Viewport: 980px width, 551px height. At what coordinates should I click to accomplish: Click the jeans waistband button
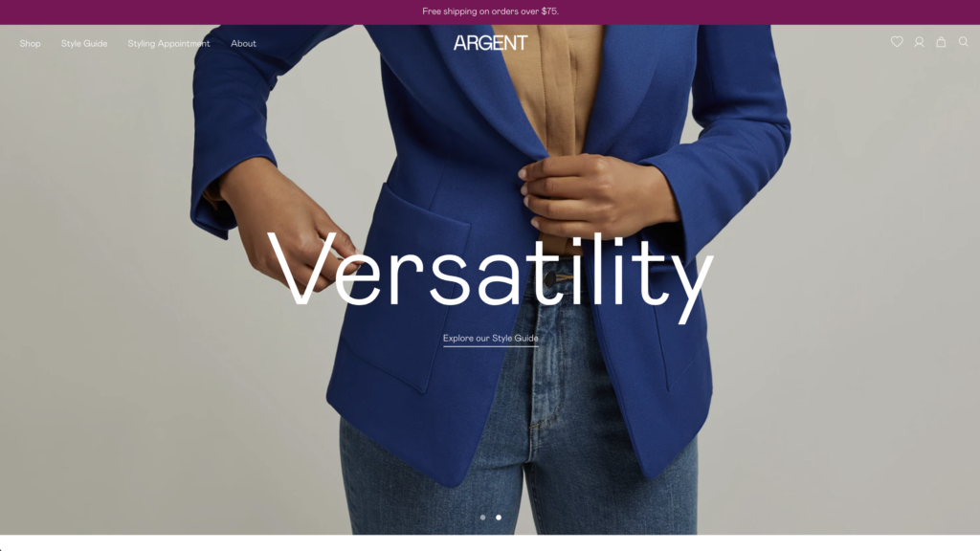pos(550,278)
